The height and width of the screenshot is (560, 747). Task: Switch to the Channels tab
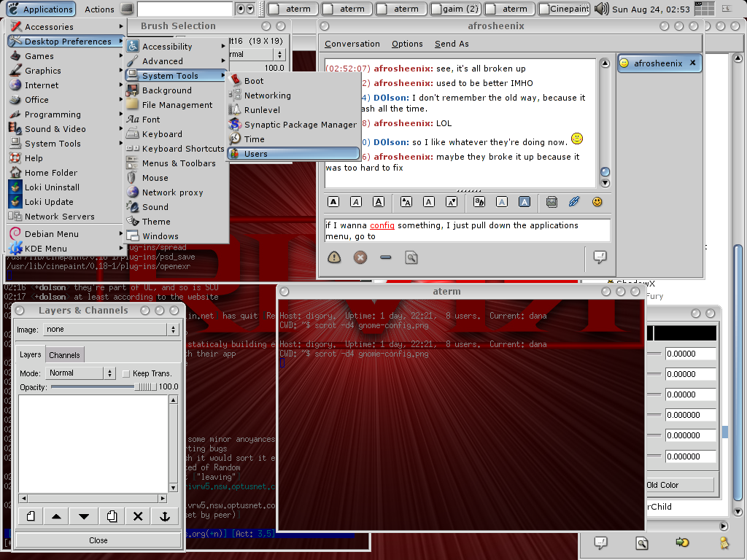tap(65, 355)
